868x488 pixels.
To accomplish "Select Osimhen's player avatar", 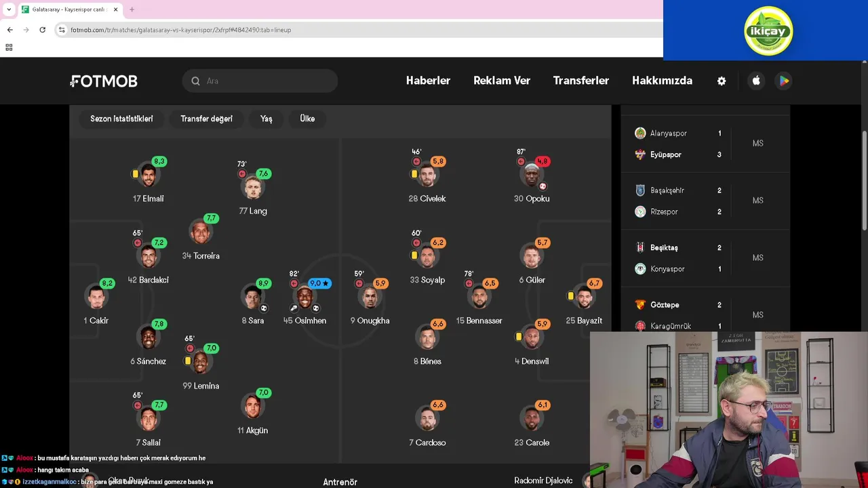I will [x=304, y=297].
